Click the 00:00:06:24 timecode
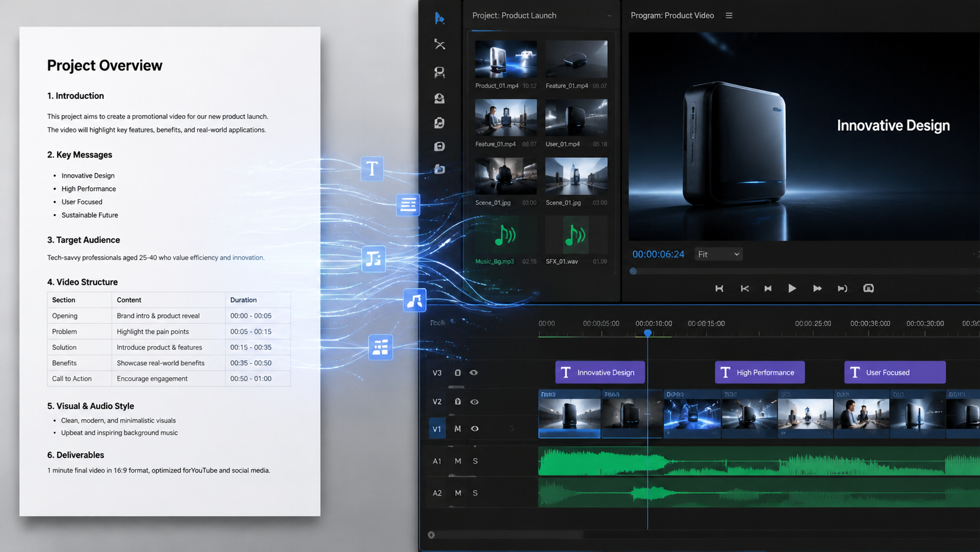 [658, 254]
